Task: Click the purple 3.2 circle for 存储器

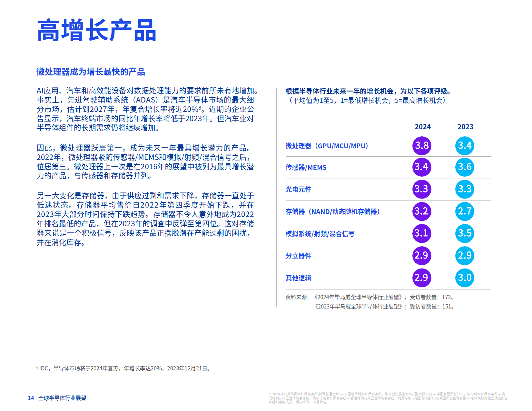Action: 422,212
